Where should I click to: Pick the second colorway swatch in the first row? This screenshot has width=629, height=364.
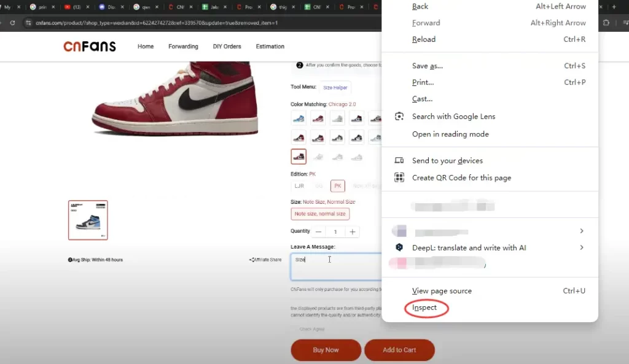point(318,118)
